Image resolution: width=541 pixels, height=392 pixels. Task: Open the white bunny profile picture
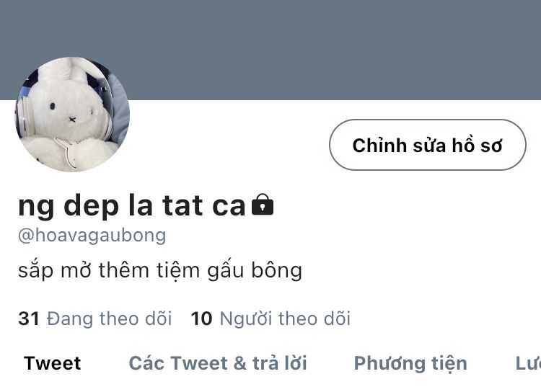pyautogui.click(x=72, y=115)
